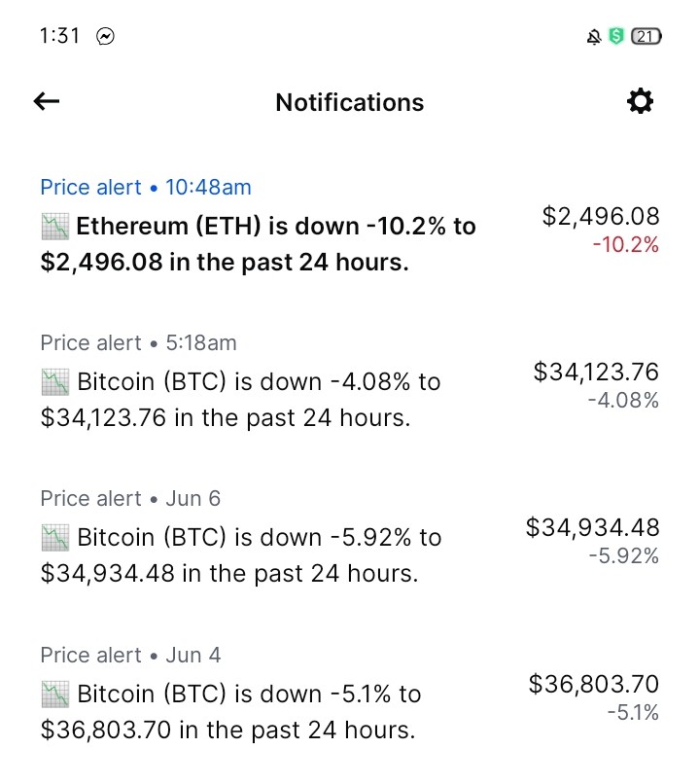699x784 pixels.
Task: Tap the chart icon on the 5:18am Bitcoin alert
Action: point(55,382)
